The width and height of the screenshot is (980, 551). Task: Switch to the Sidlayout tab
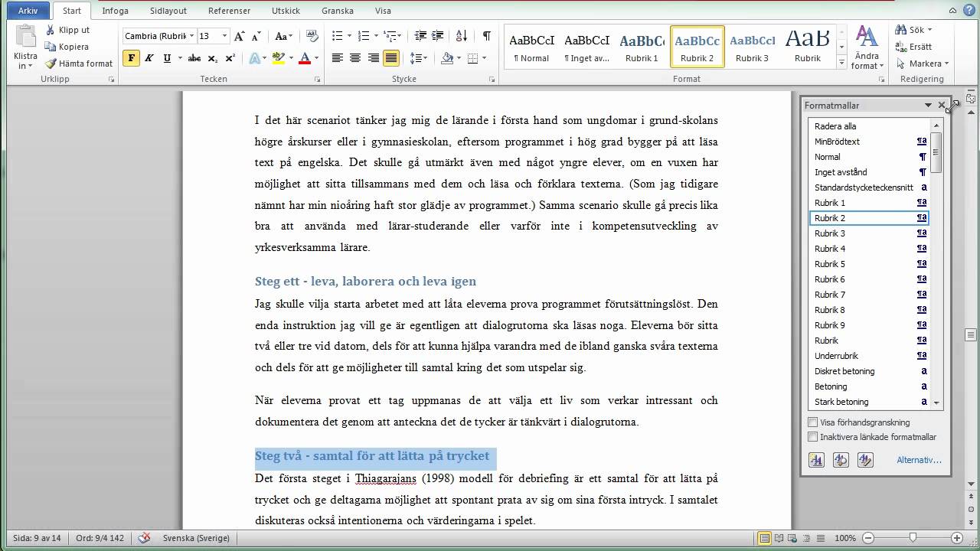coord(170,11)
